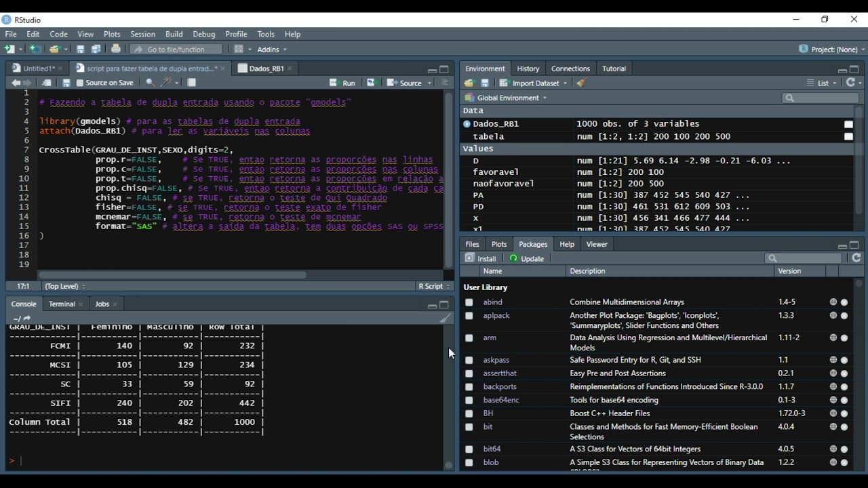Show document outline icon

(444, 83)
